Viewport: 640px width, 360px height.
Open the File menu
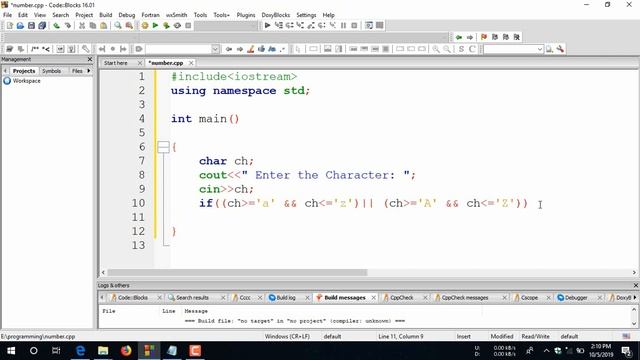pyautogui.click(x=7, y=15)
